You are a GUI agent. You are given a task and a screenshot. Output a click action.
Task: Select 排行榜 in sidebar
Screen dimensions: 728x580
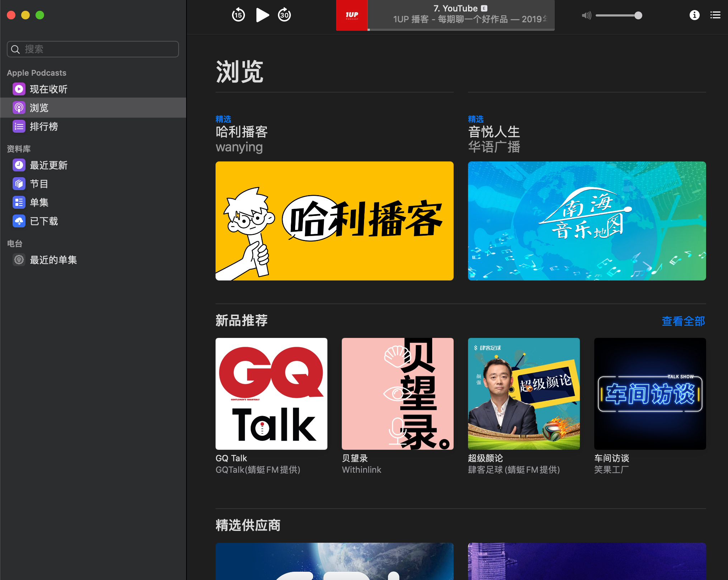click(44, 126)
